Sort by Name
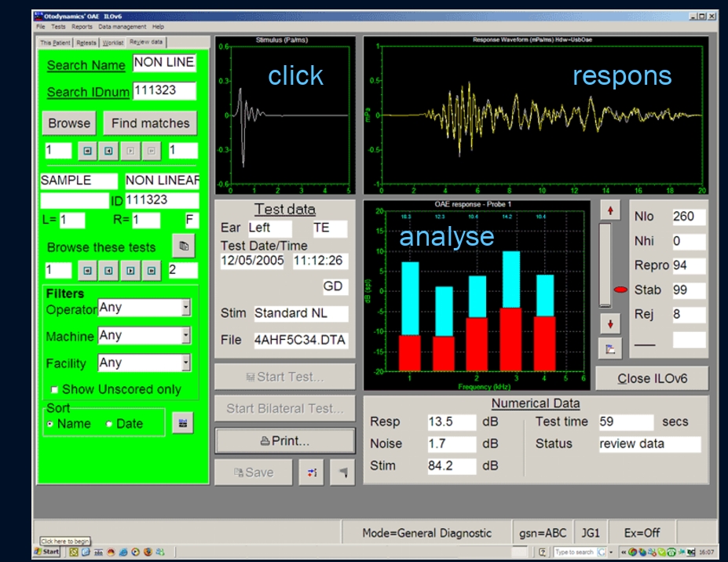Viewport: 728px width, 562px height. 49,424
